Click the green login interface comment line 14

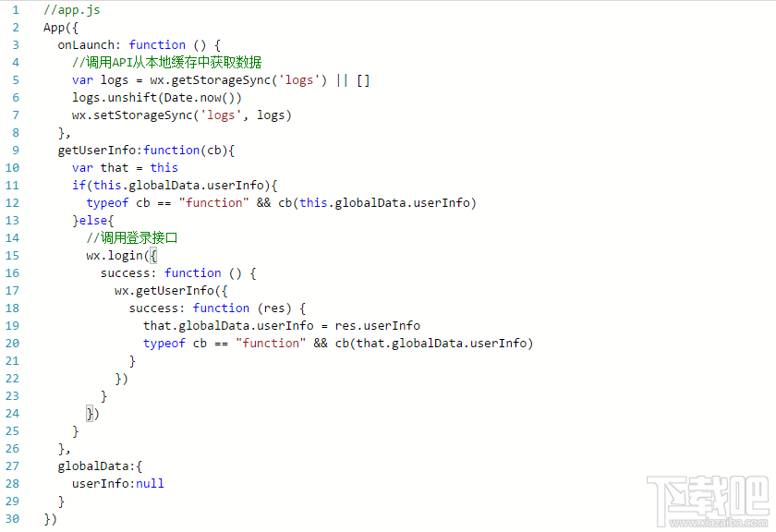(x=131, y=238)
